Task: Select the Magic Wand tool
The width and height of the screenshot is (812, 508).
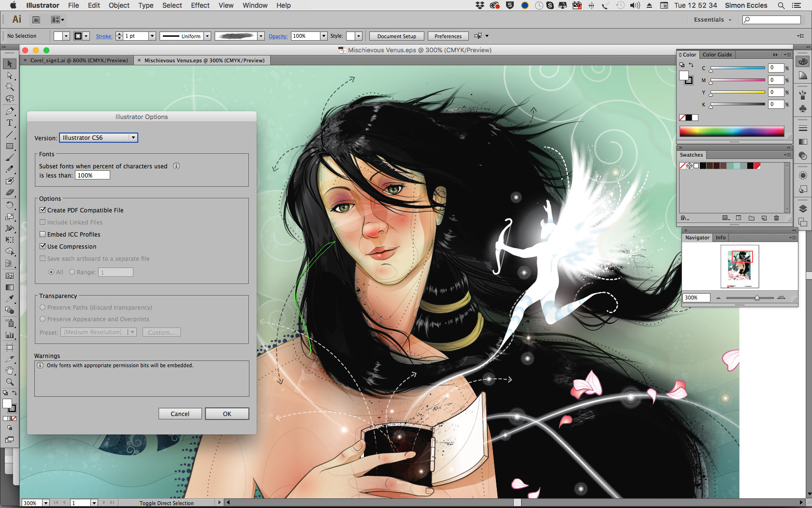Action: [10, 87]
